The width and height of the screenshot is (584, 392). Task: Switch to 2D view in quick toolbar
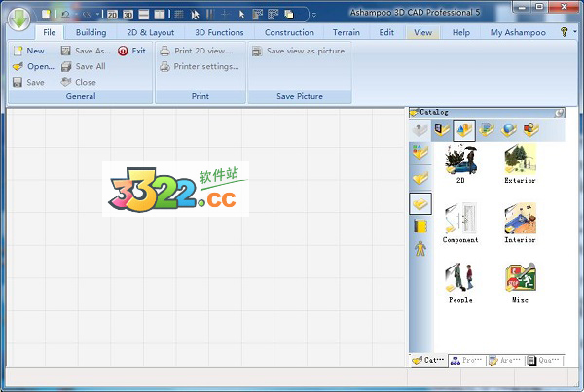pos(113,16)
